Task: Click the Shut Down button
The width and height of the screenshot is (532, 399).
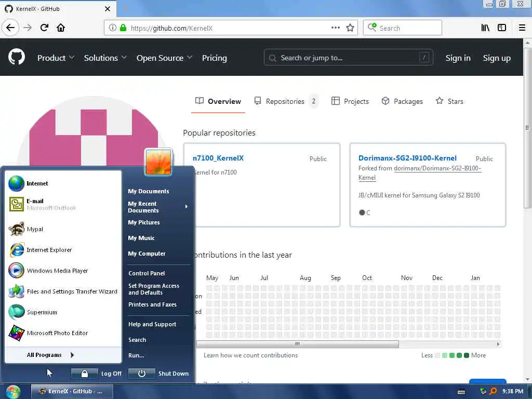Action: (159, 374)
